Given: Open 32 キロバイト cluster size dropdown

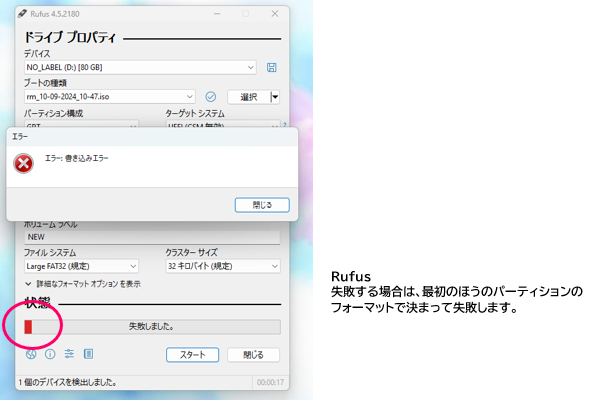Looking at the screenshot, I should tap(223, 266).
